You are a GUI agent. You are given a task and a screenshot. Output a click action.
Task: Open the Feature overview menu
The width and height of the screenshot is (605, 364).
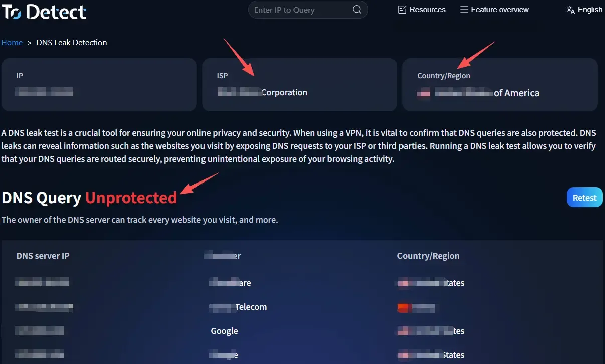click(494, 10)
